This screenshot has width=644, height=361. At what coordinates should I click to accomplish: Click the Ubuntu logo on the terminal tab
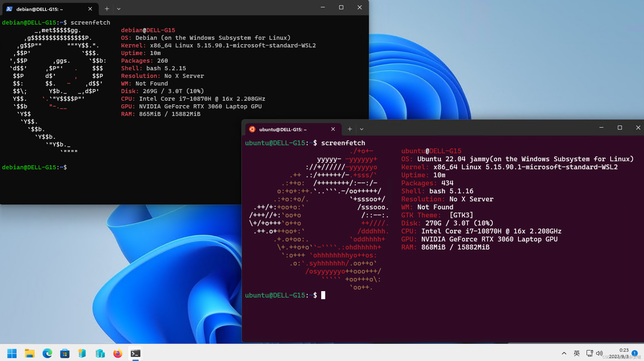pyautogui.click(x=252, y=129)
